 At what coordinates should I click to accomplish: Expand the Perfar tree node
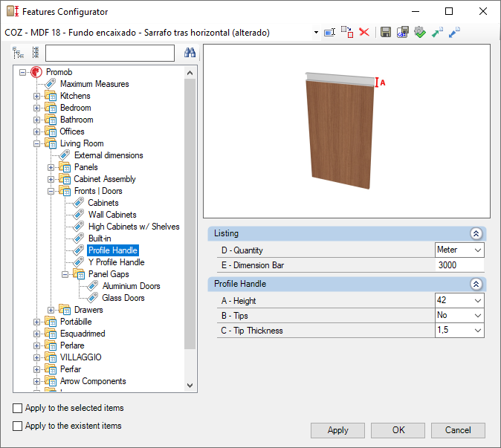[x=36, y=370]
